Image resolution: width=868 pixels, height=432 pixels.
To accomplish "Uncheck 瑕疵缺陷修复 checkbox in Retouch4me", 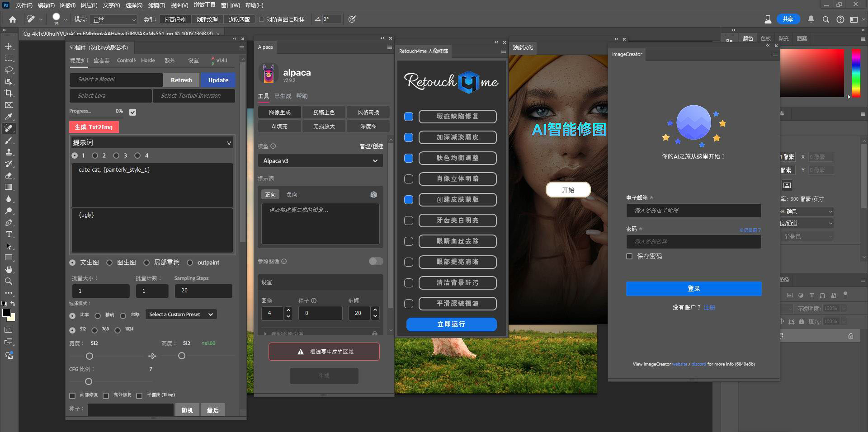I will point(409,117).
